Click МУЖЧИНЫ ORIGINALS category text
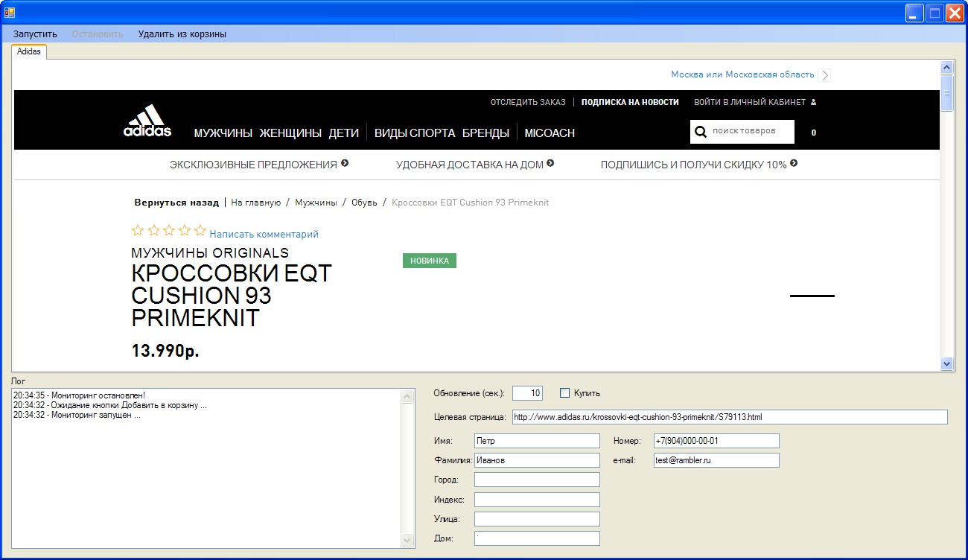 click(210, 252)
